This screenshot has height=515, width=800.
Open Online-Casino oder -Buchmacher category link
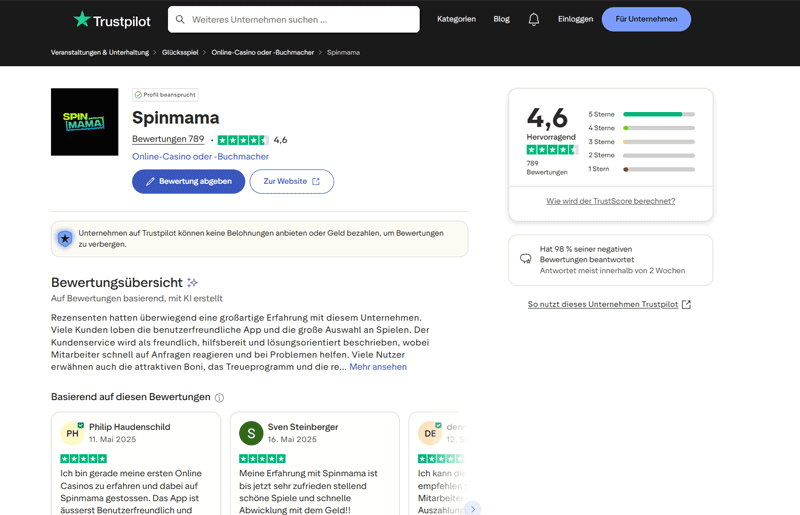click(200, 156)
